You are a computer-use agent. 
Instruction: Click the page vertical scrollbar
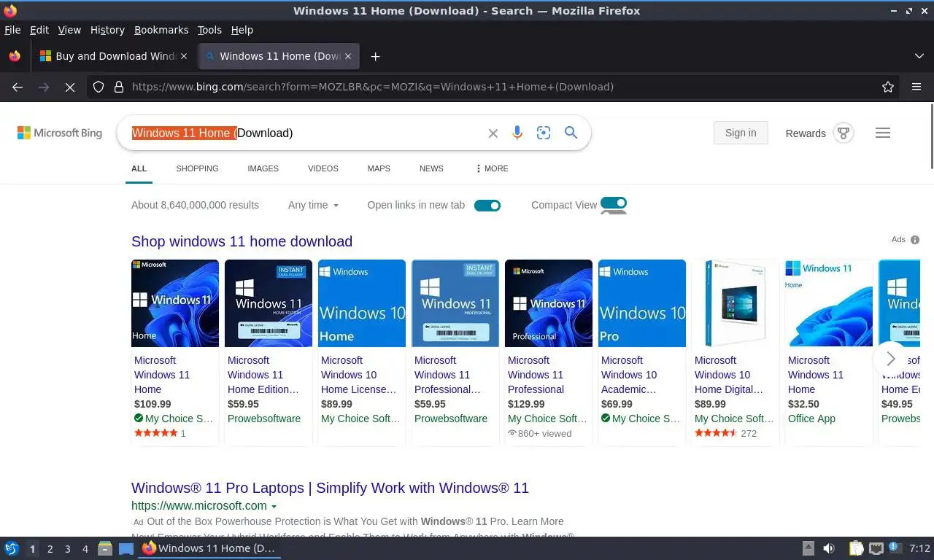point(930,136)
